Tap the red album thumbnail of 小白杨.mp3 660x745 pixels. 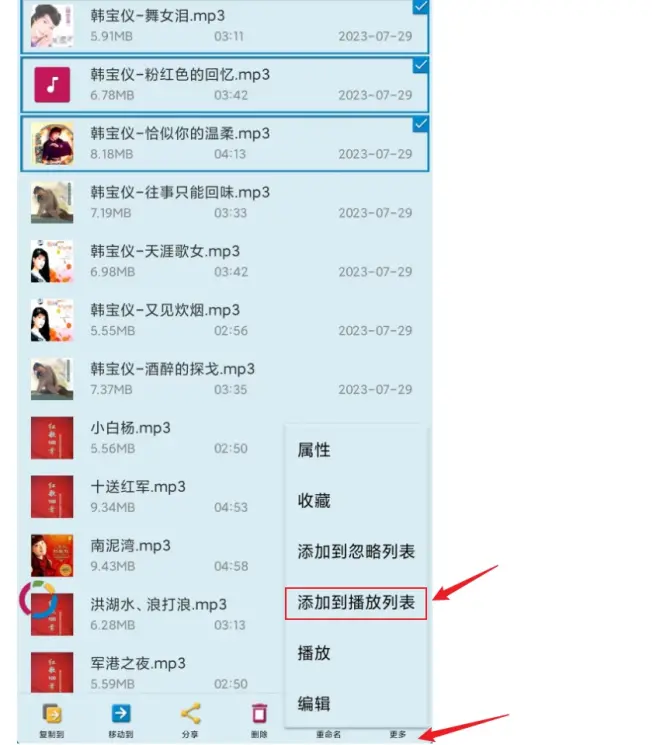(x=52, y=438)
